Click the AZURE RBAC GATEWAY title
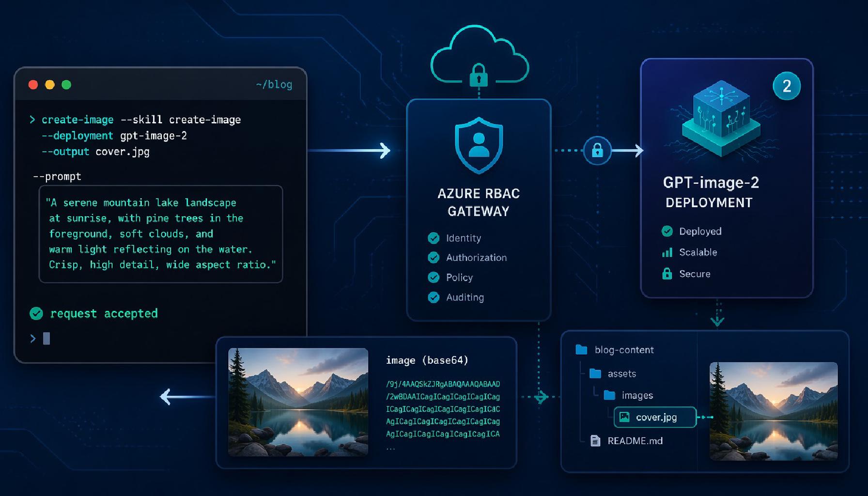 tap(479, 202)
